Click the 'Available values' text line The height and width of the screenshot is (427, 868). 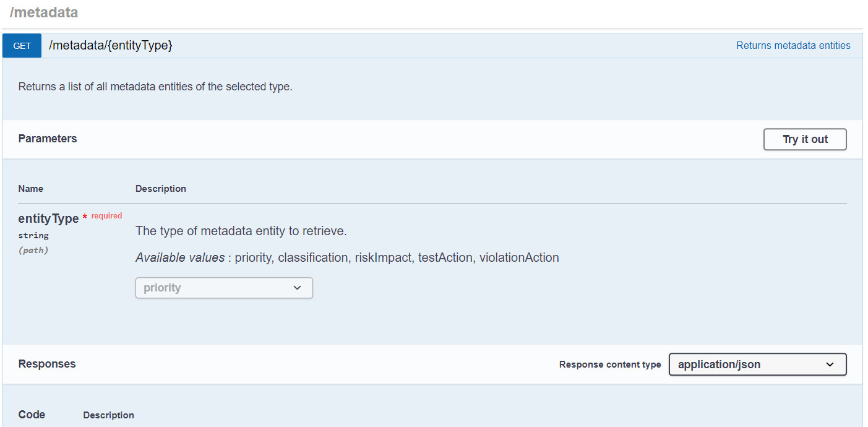(x=347, y=257)
